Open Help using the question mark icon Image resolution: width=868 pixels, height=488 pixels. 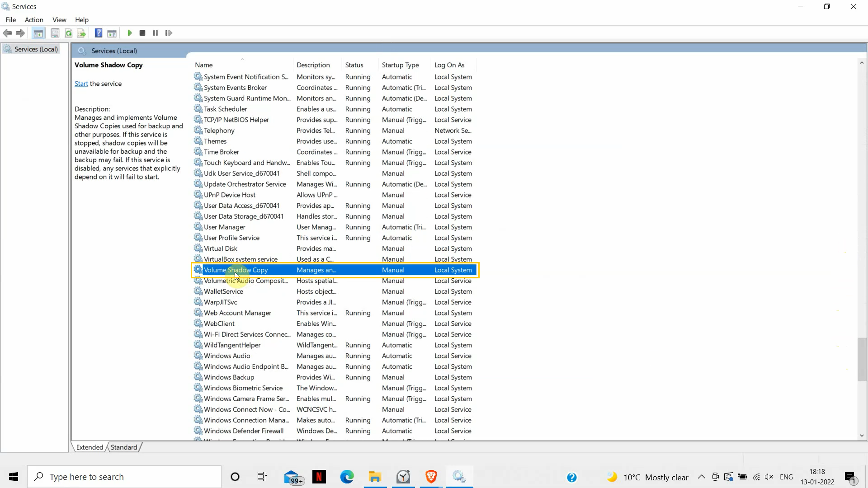pos(99,33)
